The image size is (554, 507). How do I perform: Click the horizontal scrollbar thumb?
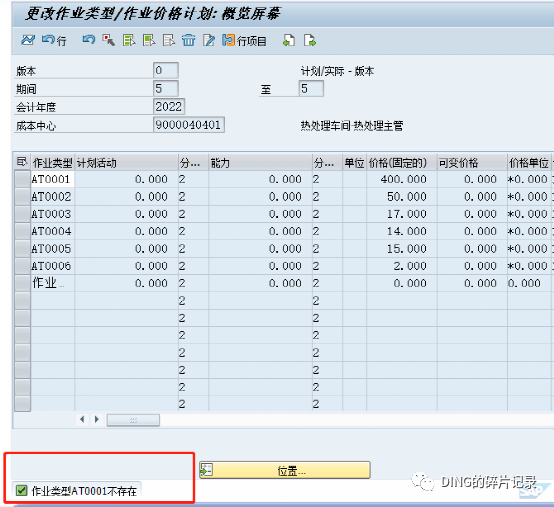(133, 420)
